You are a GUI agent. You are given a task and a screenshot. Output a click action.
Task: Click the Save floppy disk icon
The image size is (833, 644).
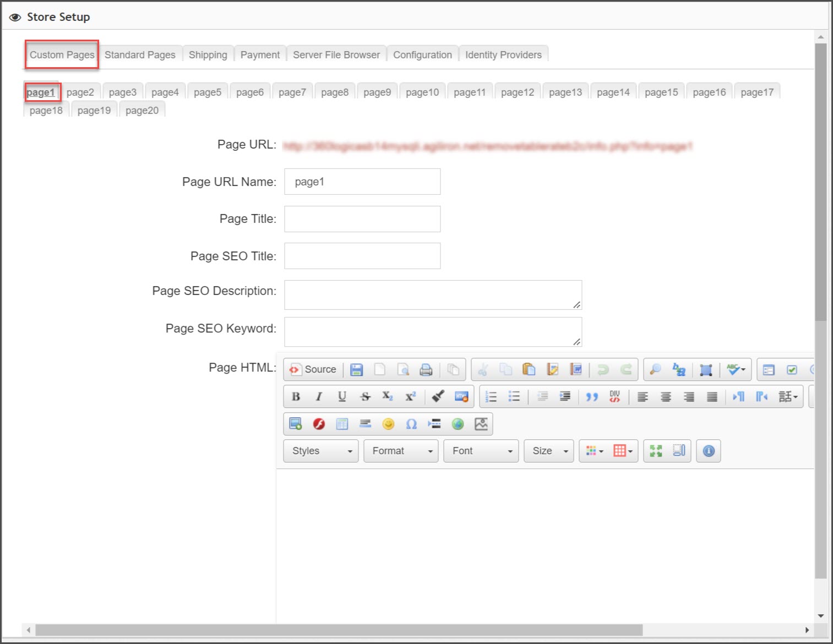(357, 369)
